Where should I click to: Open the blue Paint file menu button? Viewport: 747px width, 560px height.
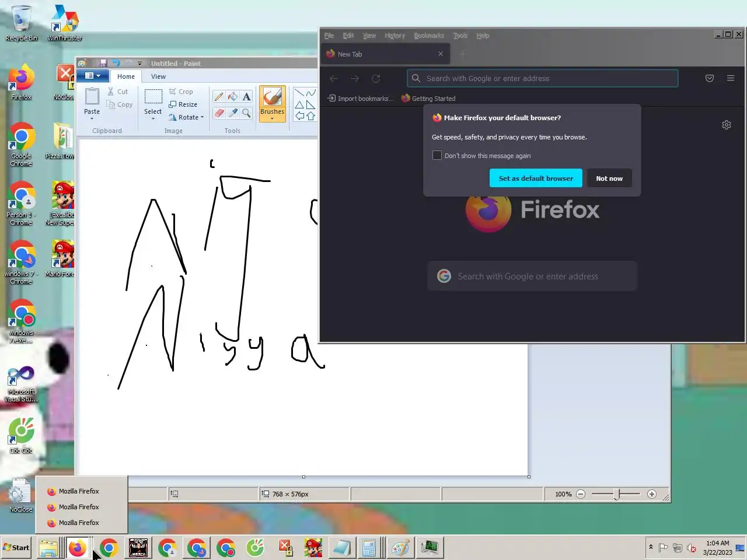pos(93,76)
